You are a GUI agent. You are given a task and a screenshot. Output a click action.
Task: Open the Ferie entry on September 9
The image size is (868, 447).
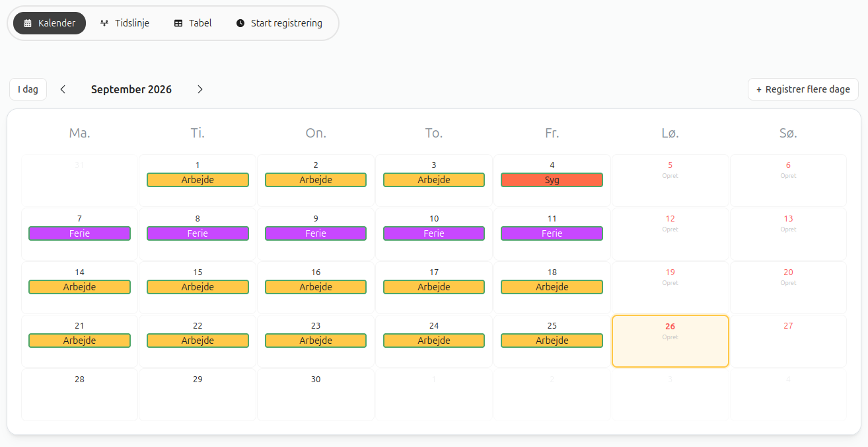[x=316, y=233]
